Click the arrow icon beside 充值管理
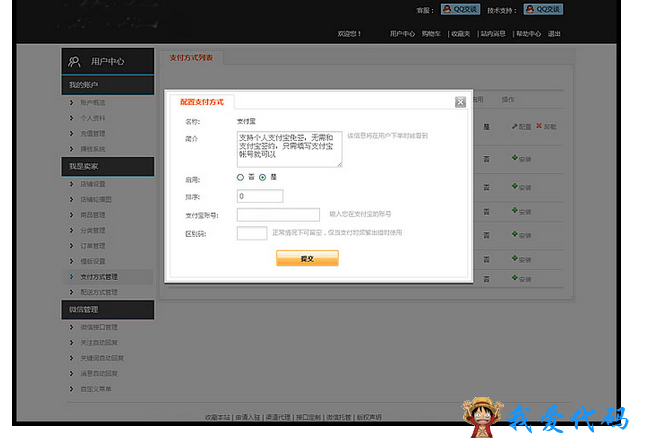This screenshot has height=443, width=646. [71, 133]
